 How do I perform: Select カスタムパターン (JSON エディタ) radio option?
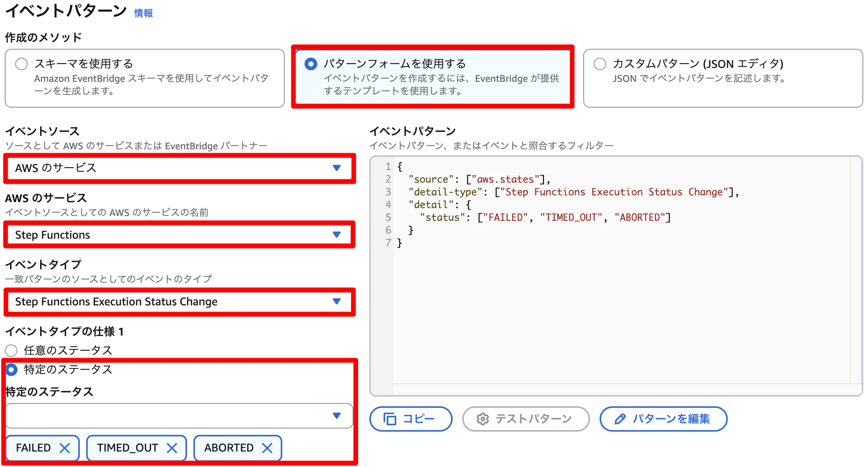click(x=600, y=64)
